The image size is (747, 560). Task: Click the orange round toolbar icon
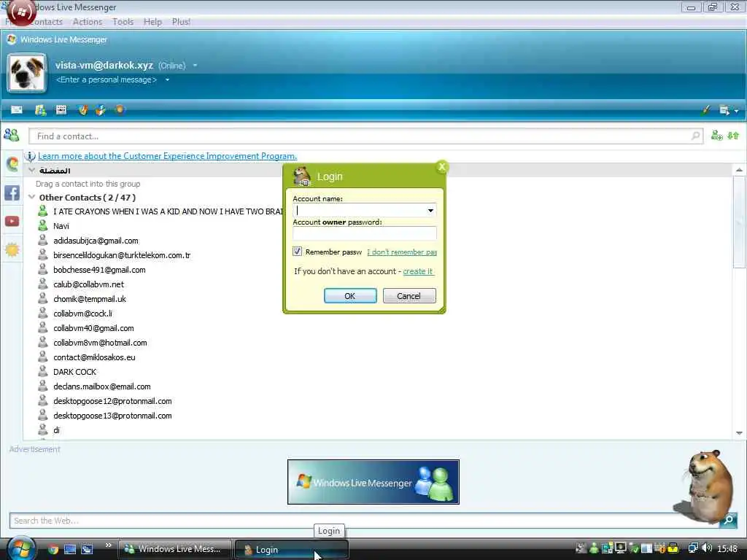click(x=120, y=109)
